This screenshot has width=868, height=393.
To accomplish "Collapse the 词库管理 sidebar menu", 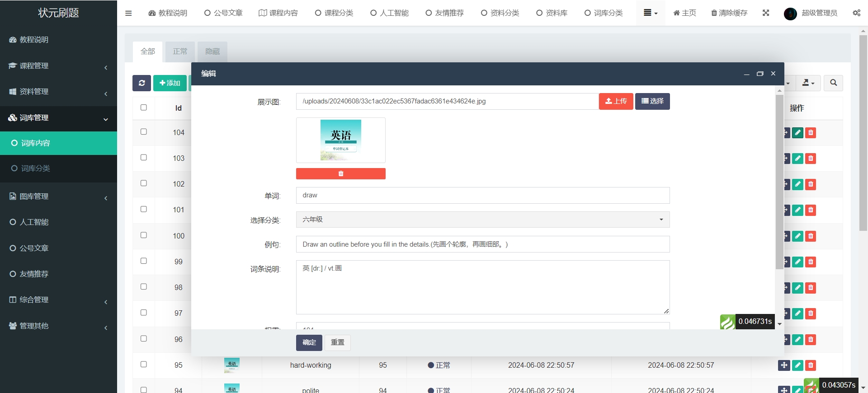I will (x=58, y=118).
